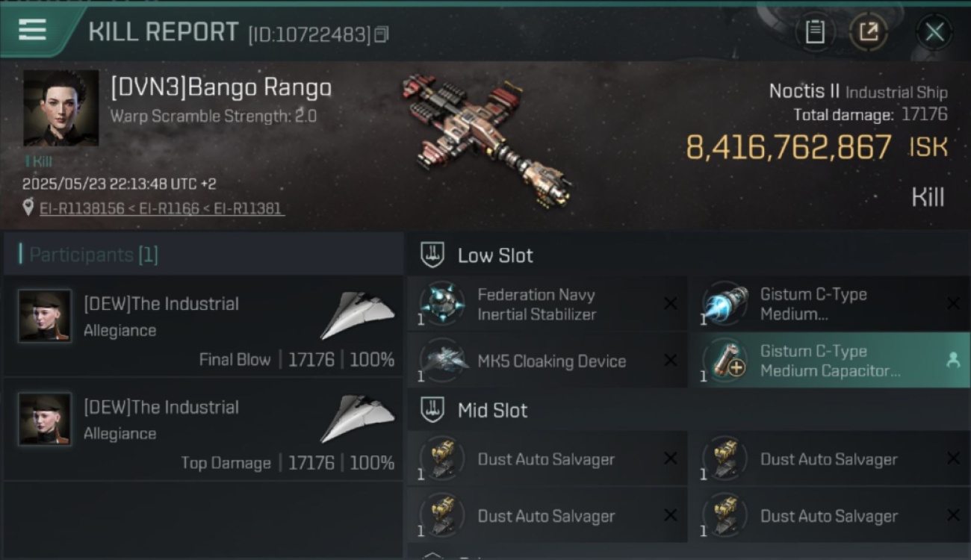Tap the person icon on highlighted capacitor item
The width and height of the screenshot is (971, 560).
pyautogui.click(x=952, y=361)
